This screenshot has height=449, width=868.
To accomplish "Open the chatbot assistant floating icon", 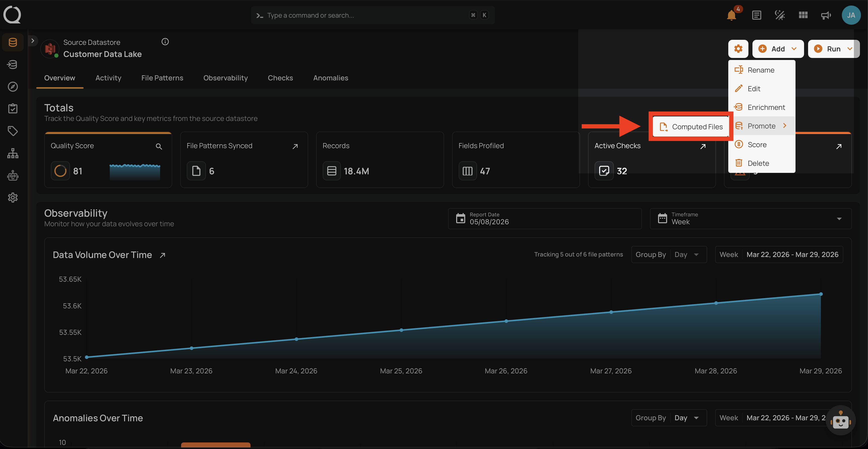I will [840, 420].
